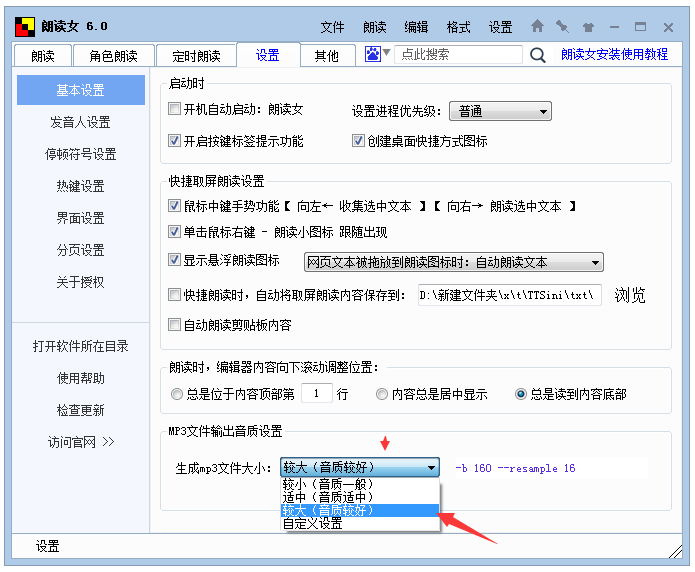The height and width of the screenshot is (572, 695).
Task: Uncheck 显示悬浮朗读图标 checkbox
Action: point(174,260)
